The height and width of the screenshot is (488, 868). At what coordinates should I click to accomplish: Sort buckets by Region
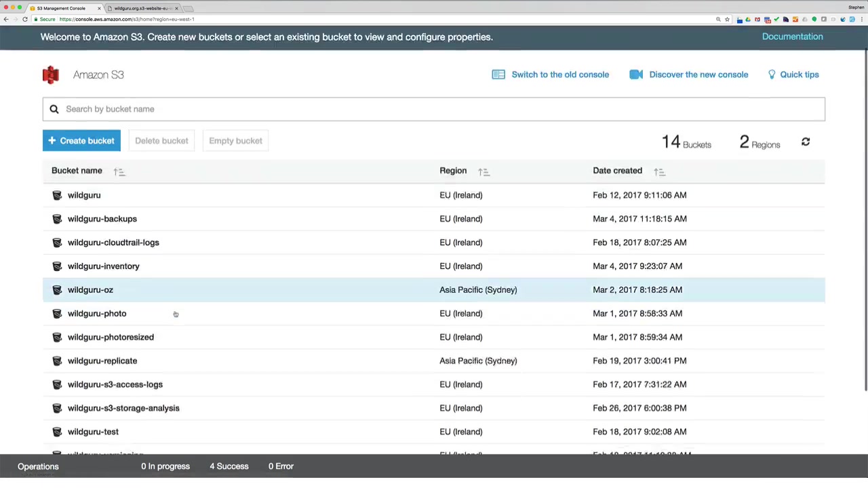[484, 171]
